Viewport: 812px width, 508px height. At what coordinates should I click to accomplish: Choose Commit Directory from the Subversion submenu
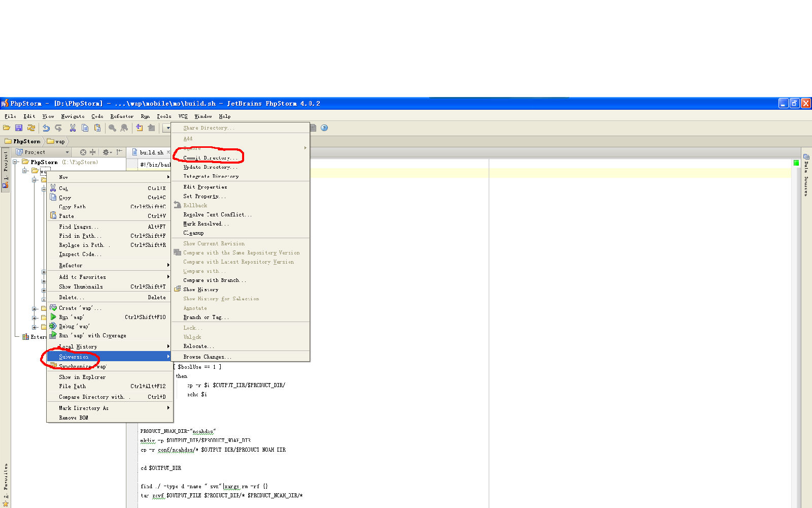click(241, 157)
